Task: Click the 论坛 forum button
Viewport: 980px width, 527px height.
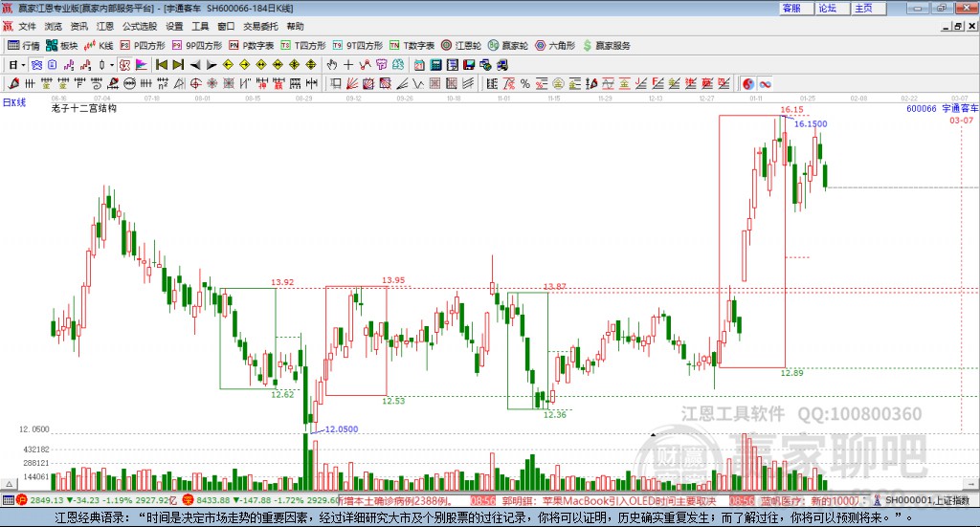Action: point(833,8)
